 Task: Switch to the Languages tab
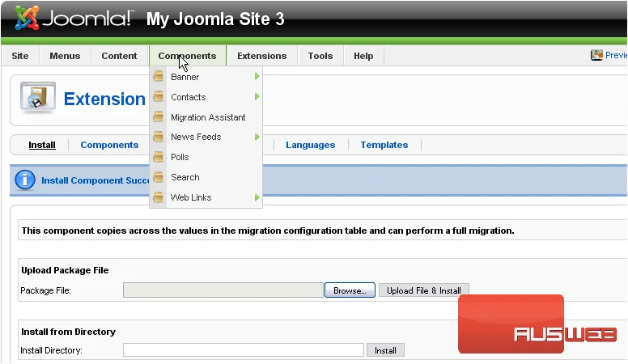point(311,145)
